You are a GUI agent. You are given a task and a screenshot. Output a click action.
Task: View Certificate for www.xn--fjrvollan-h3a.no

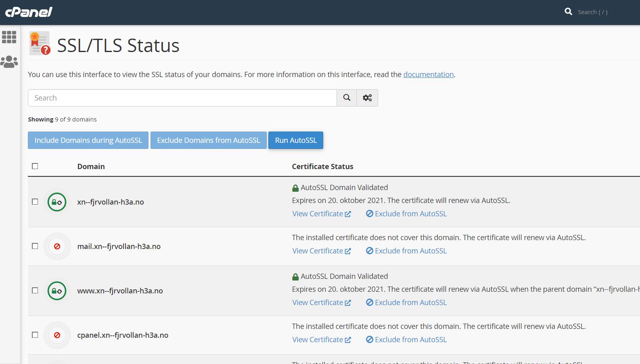[x=322, y=302]
